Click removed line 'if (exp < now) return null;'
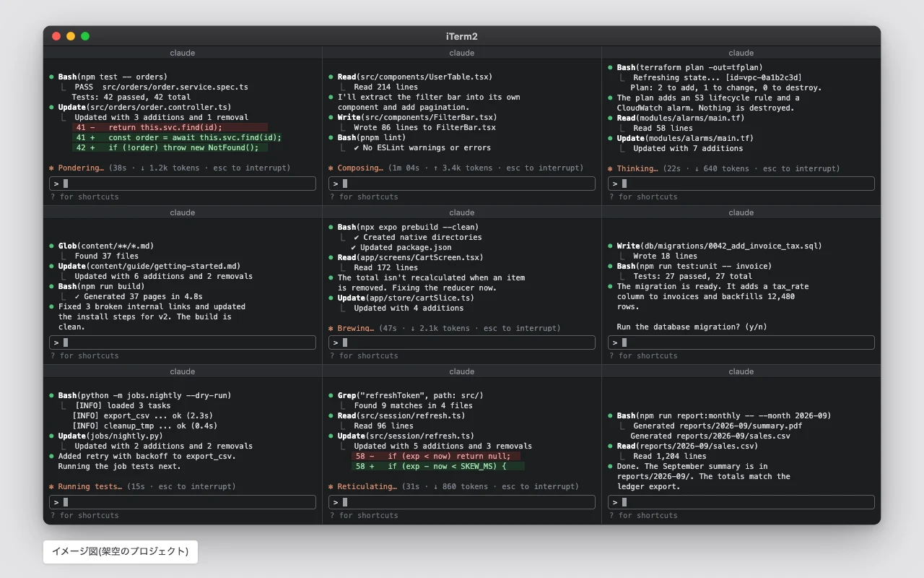Viewport: 924px width, 578px height. coord(435,456)
